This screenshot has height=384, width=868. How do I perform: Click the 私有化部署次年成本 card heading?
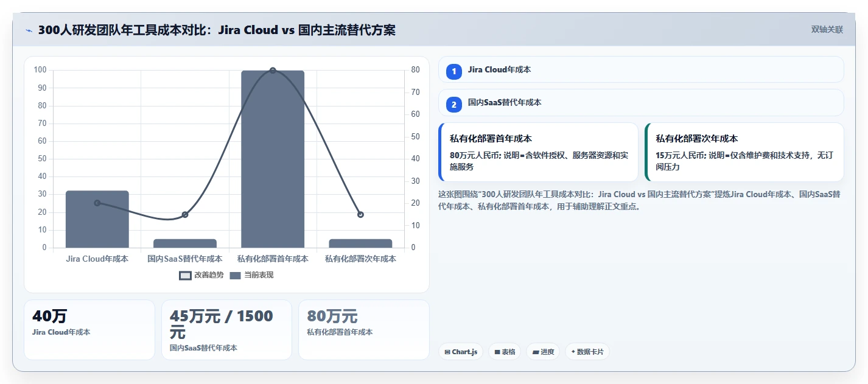click(x=697, y=139)
